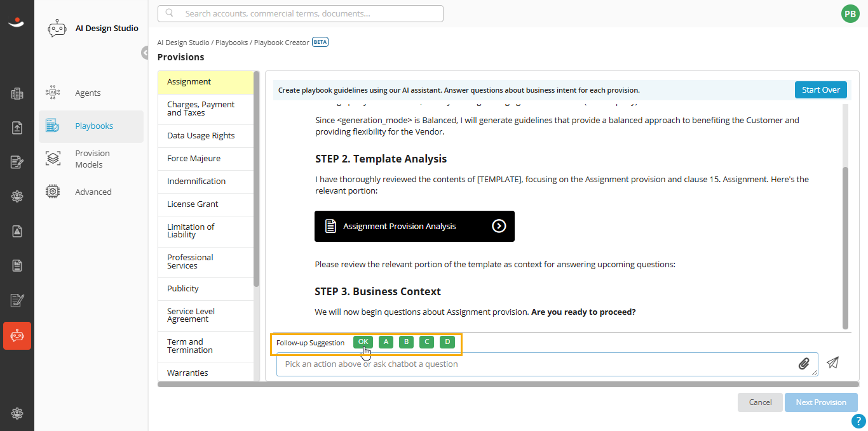This screenshot has height=431, width=868.
Task: Click the chat conversation vertical scrollbar
Action: click(x=845, y=248)
